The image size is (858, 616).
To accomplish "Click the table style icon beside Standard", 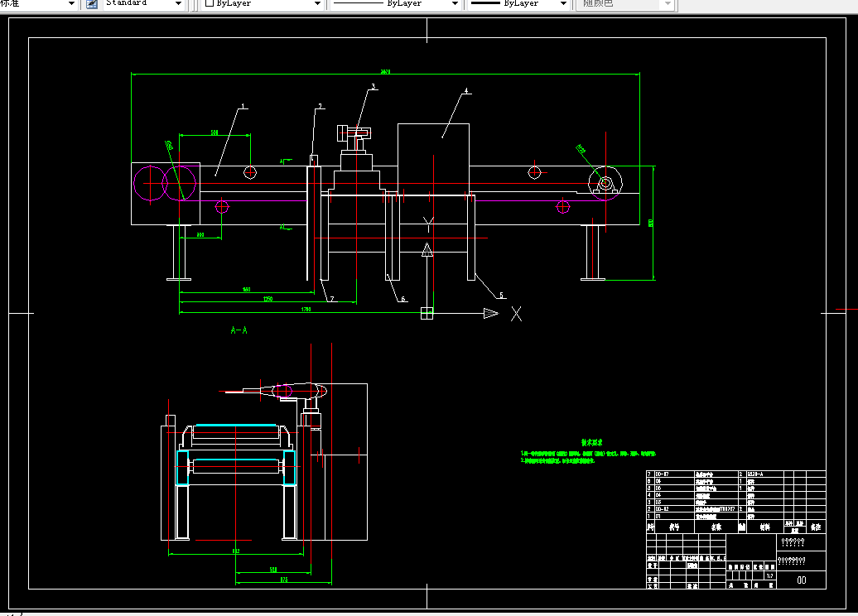I will point(92,4).
